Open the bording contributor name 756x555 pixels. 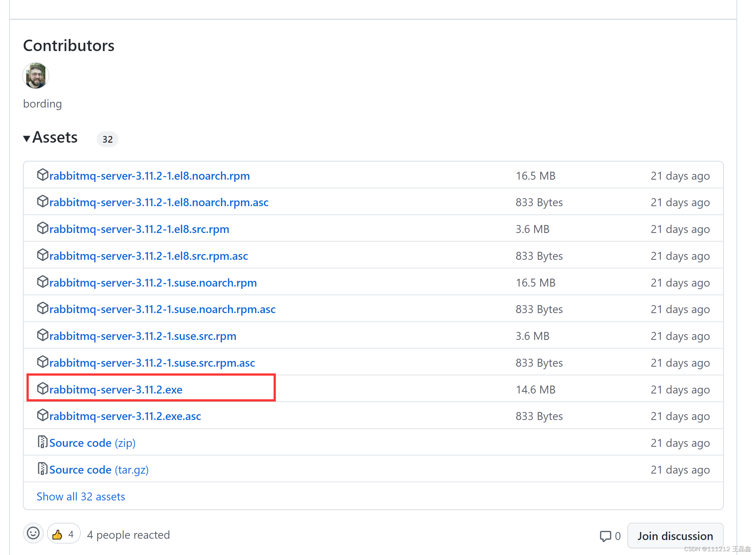coord(42,104)
